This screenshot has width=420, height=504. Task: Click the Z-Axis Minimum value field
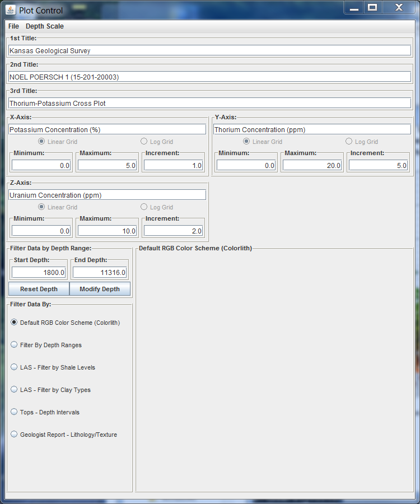click(41, 231)
